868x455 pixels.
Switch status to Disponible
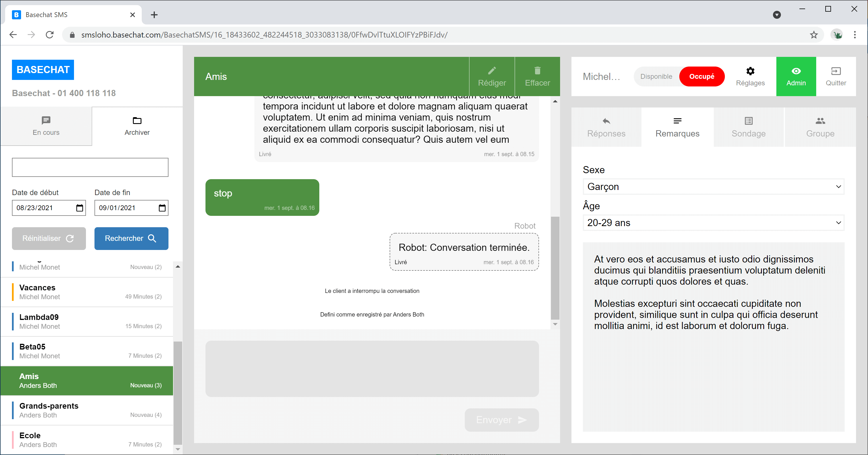tap(656, 76)
